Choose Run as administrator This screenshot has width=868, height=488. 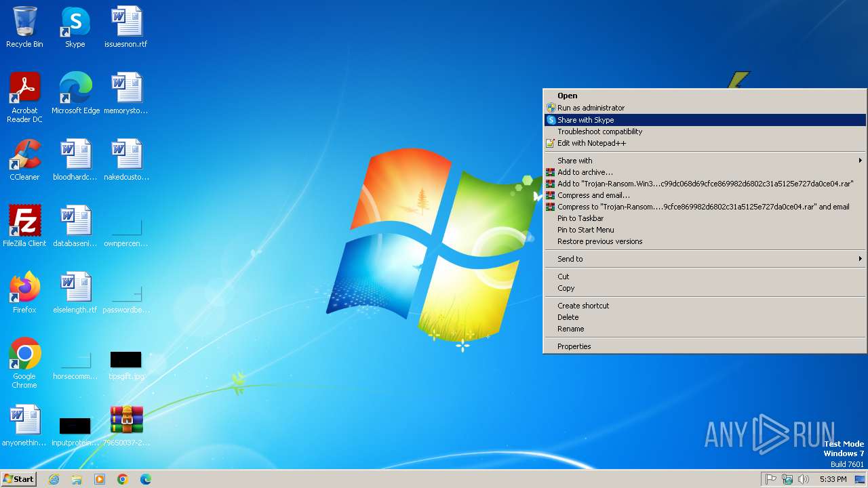tap(705, 108)
